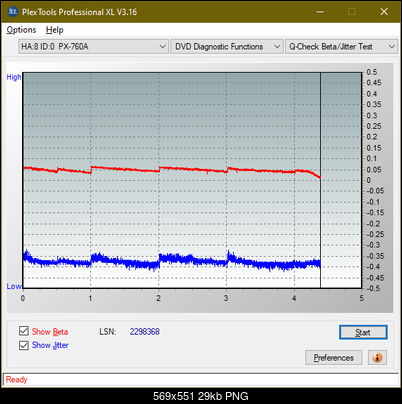Close the PlexTools Professional XL window
402x404 pixels.
click(x=384, y=12)
